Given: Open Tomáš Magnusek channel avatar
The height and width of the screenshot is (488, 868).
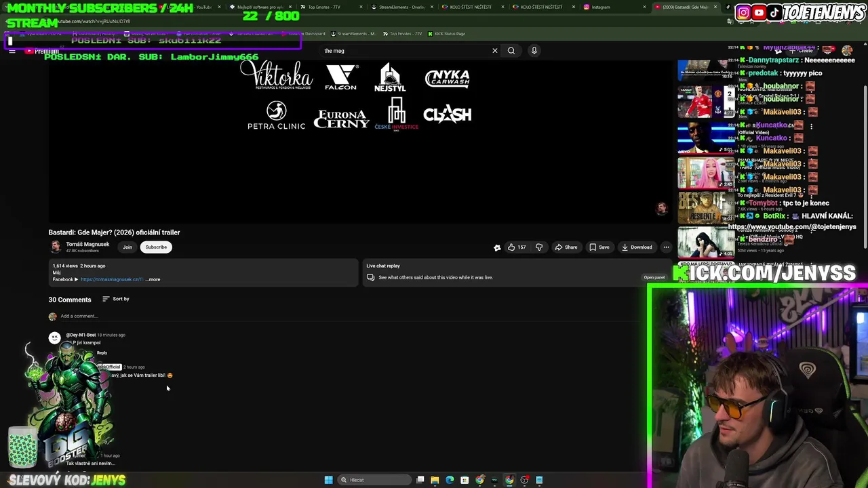Looking at the screenshot, I should click(x=56, y=247).
